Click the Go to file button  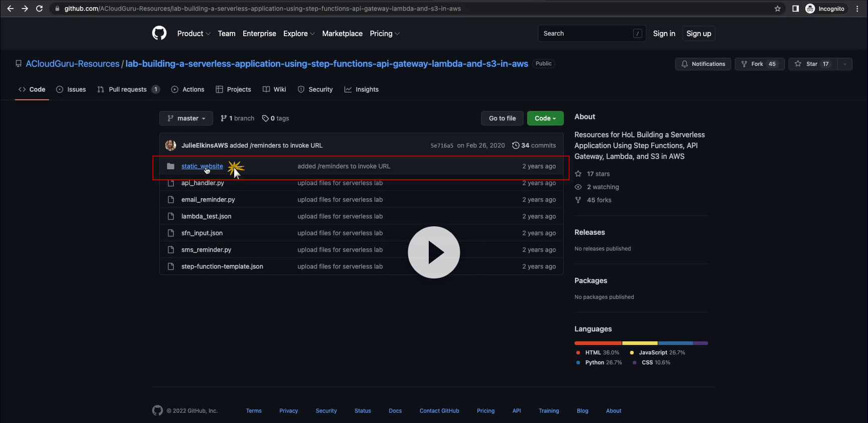point(502,118)
